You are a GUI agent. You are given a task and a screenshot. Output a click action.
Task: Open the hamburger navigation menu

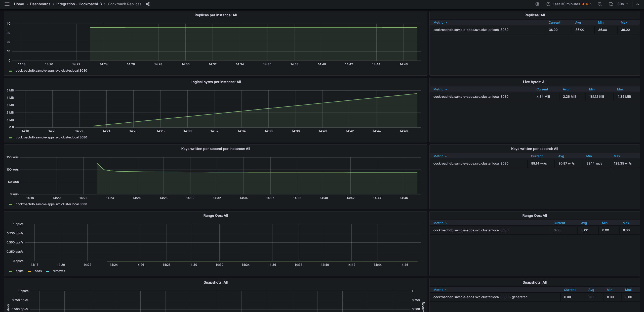[x=7, y=4]
